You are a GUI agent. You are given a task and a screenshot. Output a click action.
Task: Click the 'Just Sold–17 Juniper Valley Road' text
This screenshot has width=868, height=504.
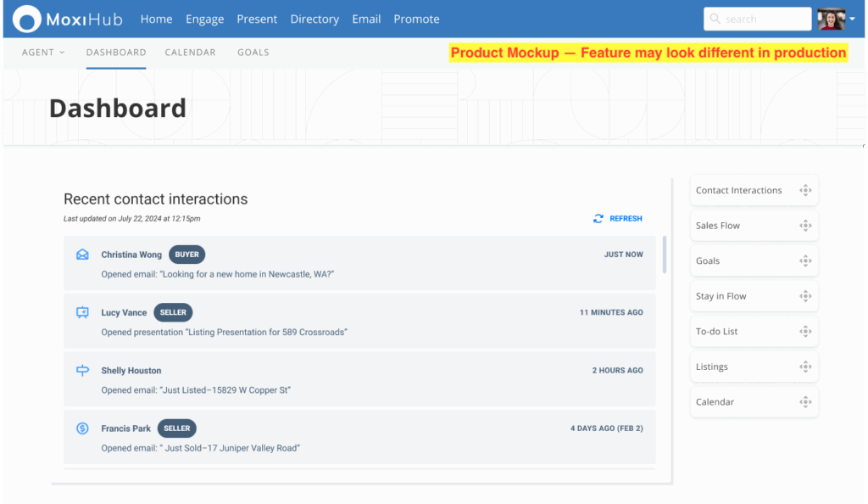(x=230, y=448)
